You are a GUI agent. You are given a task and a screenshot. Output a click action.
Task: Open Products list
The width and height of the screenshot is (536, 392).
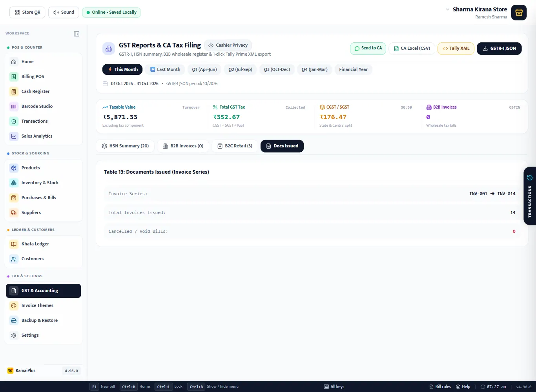[x=44, y=168]
